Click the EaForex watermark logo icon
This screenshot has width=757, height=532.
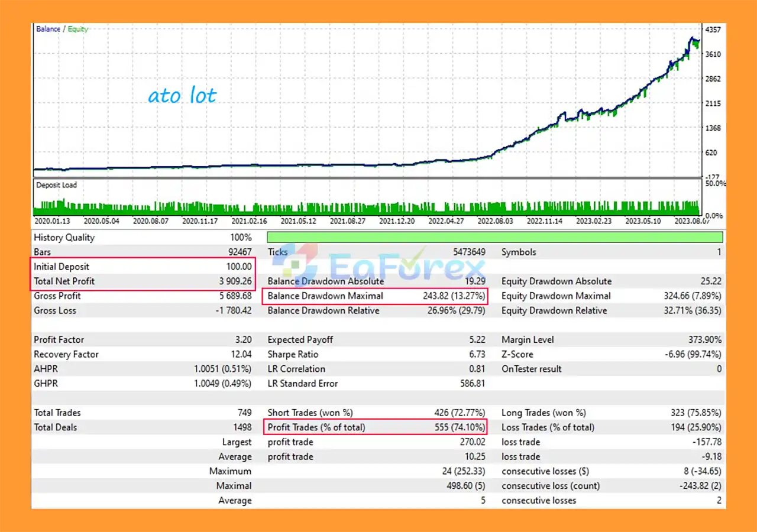(x=302, y=265)
